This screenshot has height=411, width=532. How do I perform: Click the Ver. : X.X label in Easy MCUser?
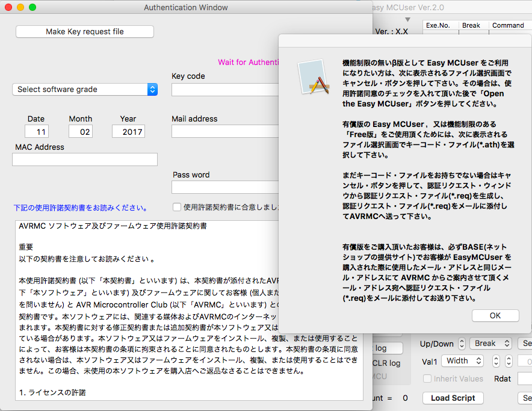tap(392, 32)
